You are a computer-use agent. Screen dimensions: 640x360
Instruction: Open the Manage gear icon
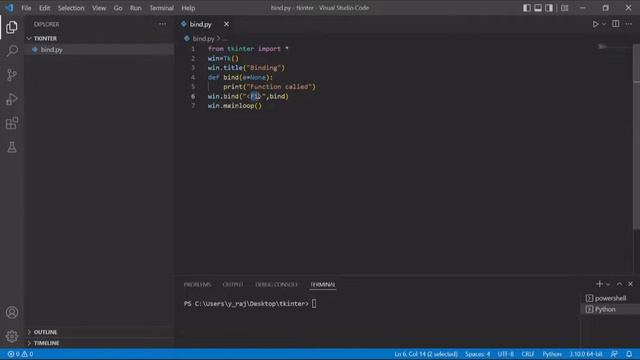[12, 336]
